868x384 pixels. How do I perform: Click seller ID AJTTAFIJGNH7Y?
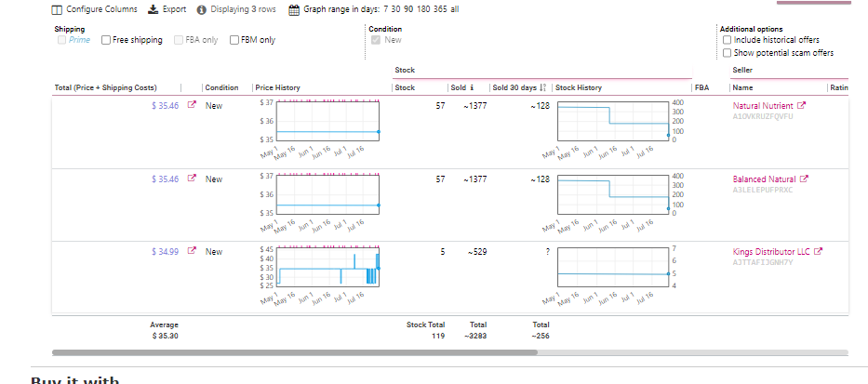tap(763, 263)
